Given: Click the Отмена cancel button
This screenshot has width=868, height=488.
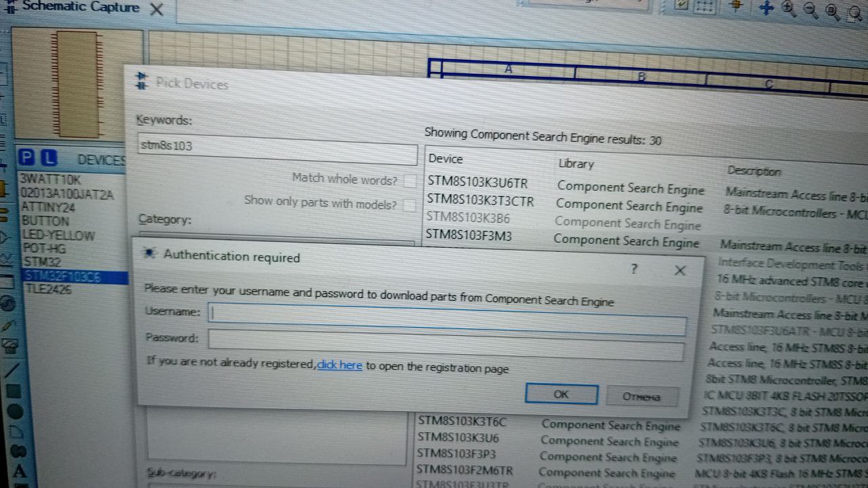Looking at the screenshot, I should tap(641, 396).
